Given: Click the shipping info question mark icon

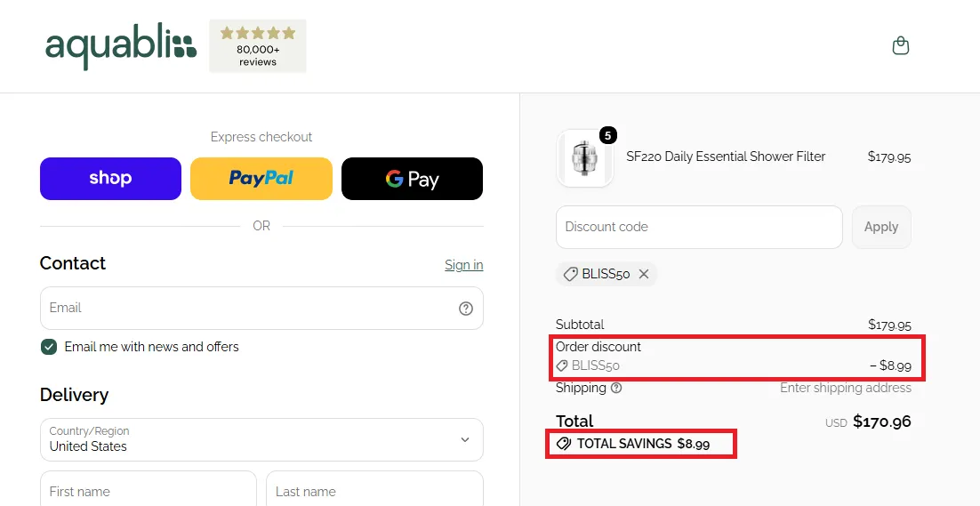Looking at the screenshot, I should pos(616,388).
